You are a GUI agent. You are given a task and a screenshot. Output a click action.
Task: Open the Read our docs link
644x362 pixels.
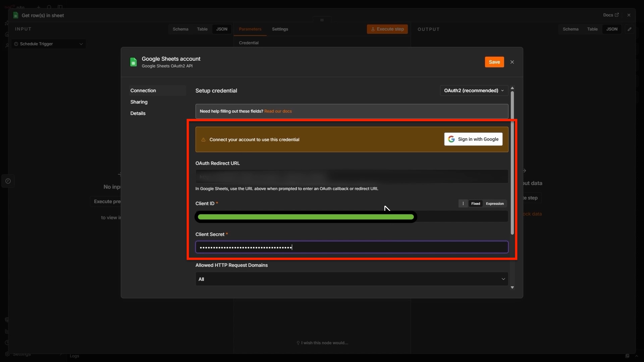pyautogui.click(x=278, y=111)
